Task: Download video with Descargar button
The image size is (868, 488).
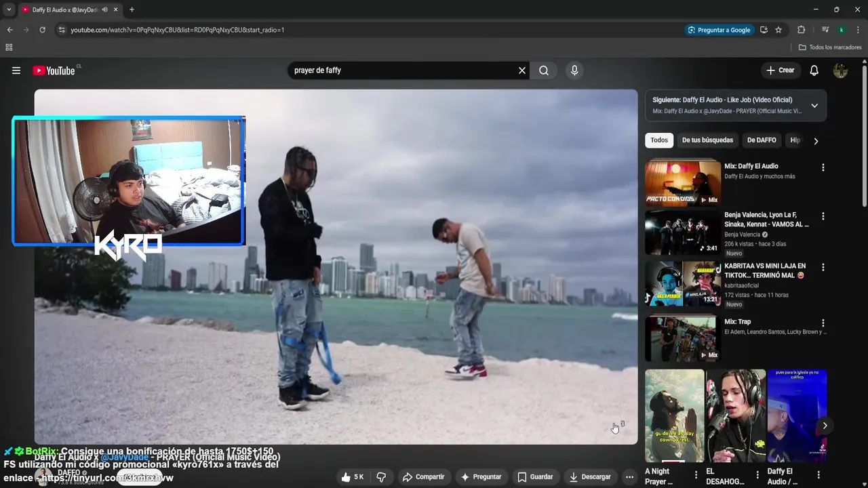Action: click(x=590, y=477)
